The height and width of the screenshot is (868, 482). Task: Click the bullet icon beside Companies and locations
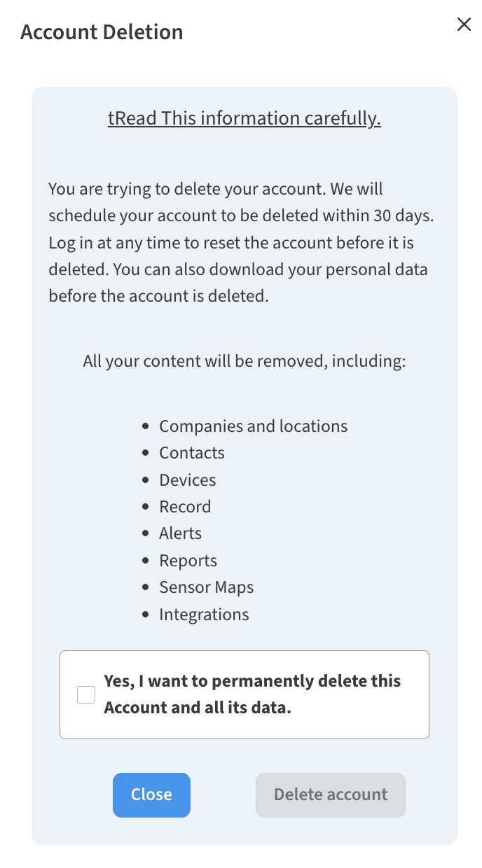coord(145,426)
